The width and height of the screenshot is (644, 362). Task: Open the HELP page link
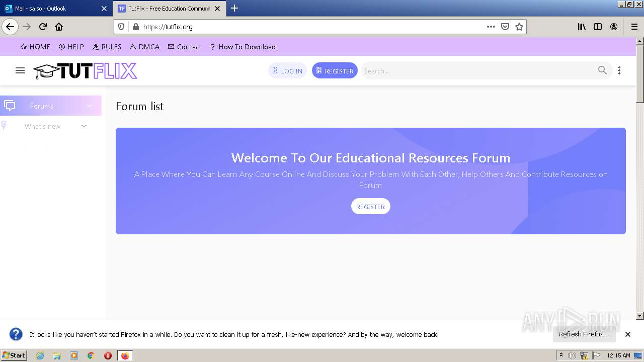click(71, 47)
